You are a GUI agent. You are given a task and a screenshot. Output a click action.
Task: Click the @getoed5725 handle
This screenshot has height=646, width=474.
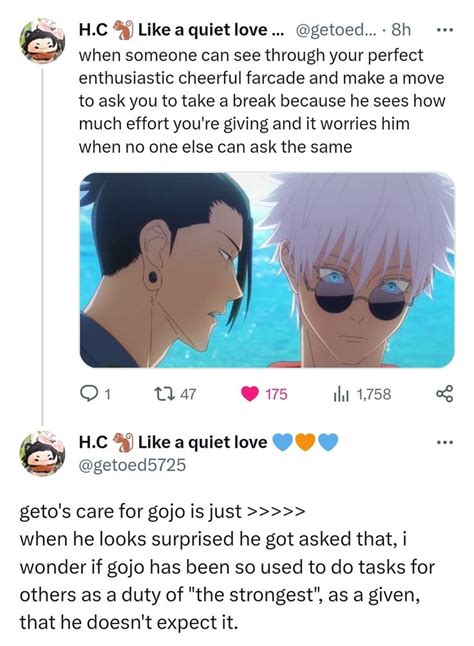[132, 465]
